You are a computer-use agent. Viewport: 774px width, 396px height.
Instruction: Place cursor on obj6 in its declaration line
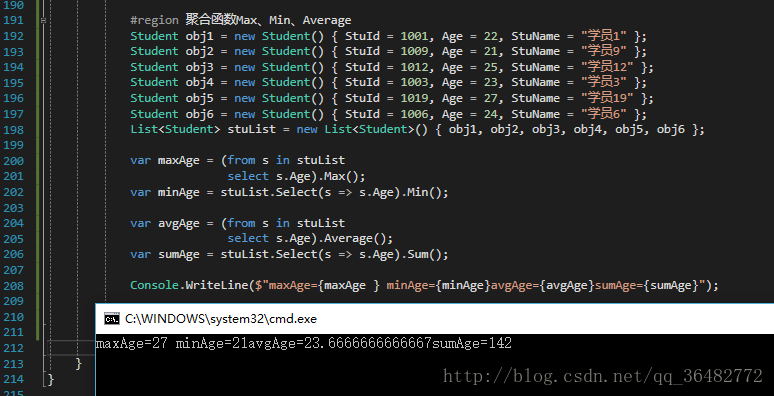199,114
